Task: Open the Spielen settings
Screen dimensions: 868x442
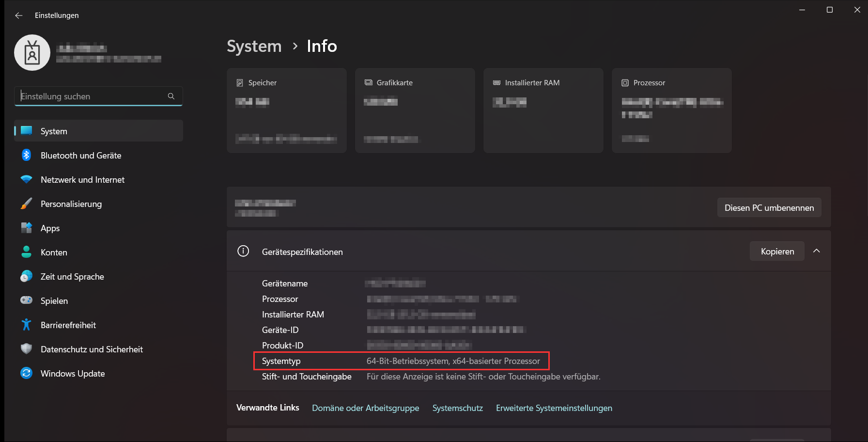Action: click(x=54, y=300)
